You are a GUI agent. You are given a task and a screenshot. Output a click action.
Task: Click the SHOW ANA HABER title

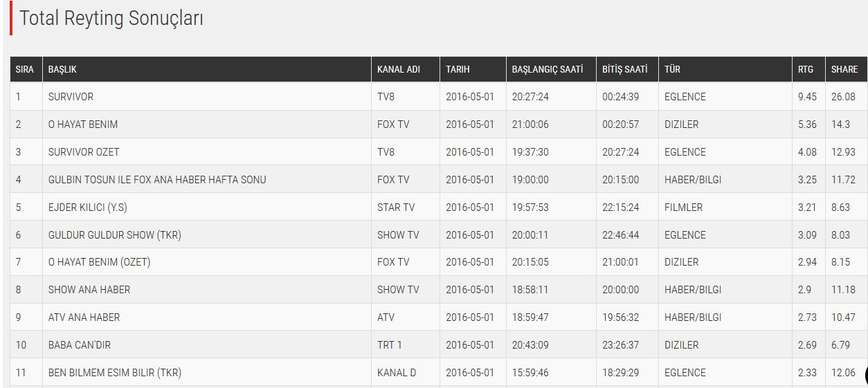tap(89, 290)
